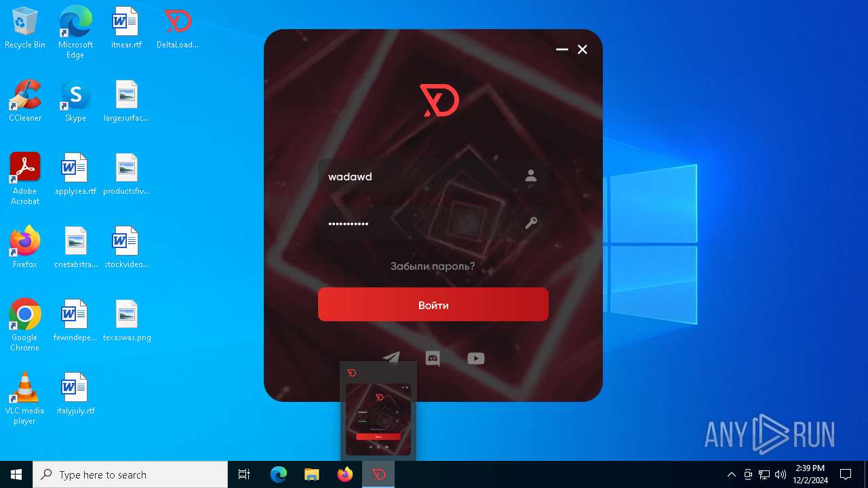This screenshot has width=868, height=488.
Task: Open the Discord link icon
Action: point(433,359)
